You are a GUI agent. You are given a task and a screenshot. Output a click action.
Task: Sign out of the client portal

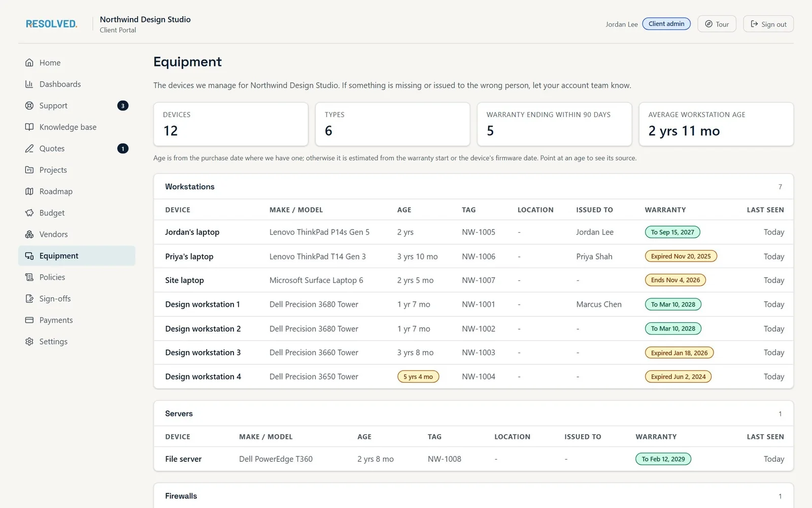tap(768, 24)
